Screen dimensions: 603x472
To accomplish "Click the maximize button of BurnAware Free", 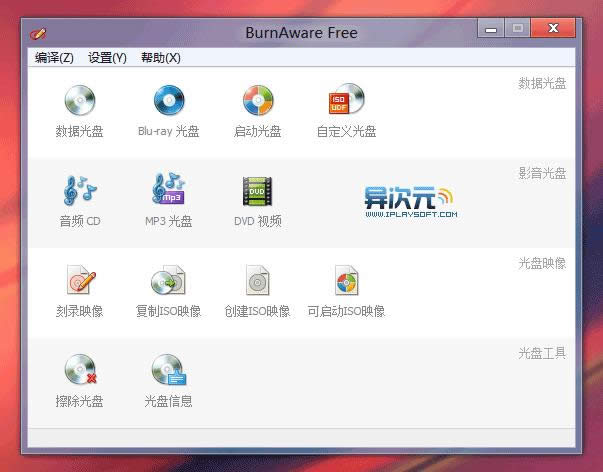I will tap(518, 28).
